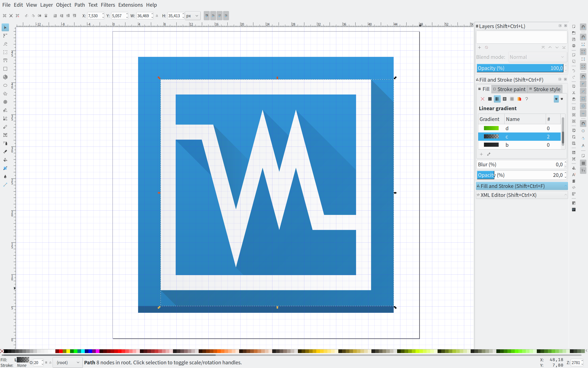Set fill to Swatch
588x368 pixels.
tap(519, 99)
